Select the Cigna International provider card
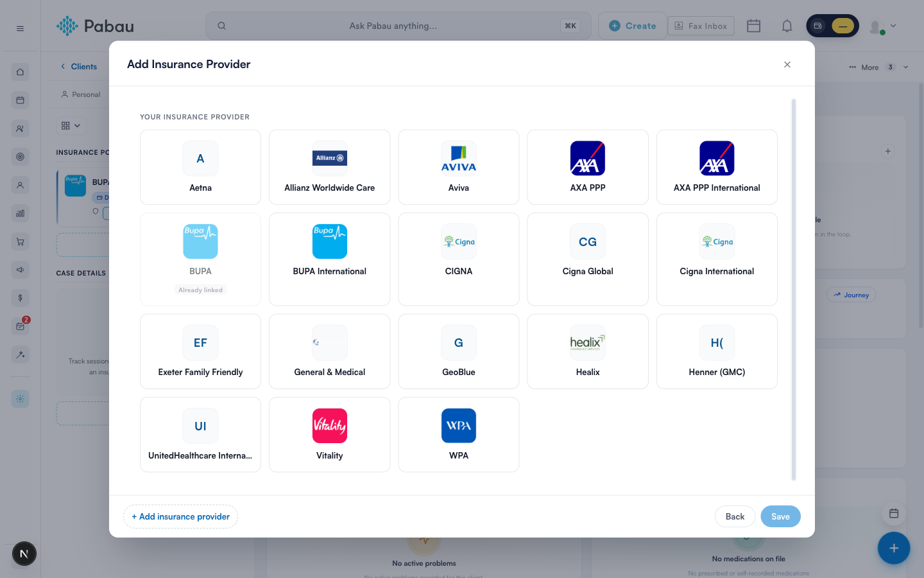Image resolution: width=924 pixels, height=578 pixels. (717, 259)
